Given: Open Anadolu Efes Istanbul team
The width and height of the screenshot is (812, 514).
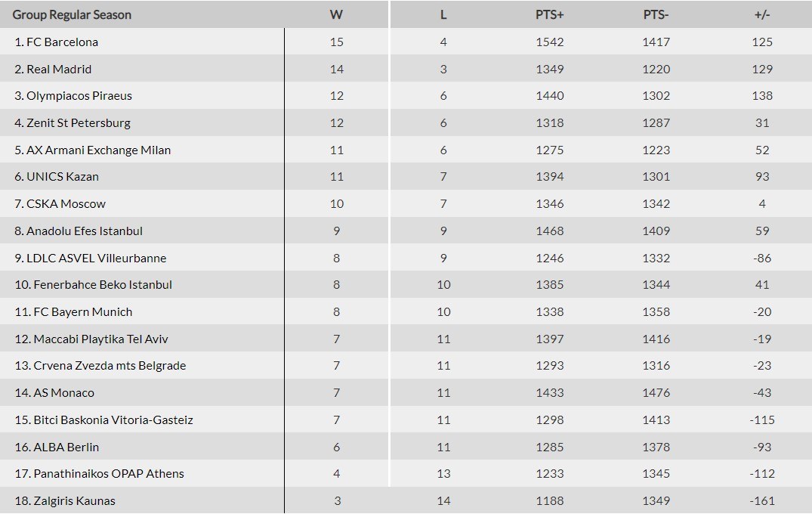Looking at the screenshot, I should click(84, 231).
